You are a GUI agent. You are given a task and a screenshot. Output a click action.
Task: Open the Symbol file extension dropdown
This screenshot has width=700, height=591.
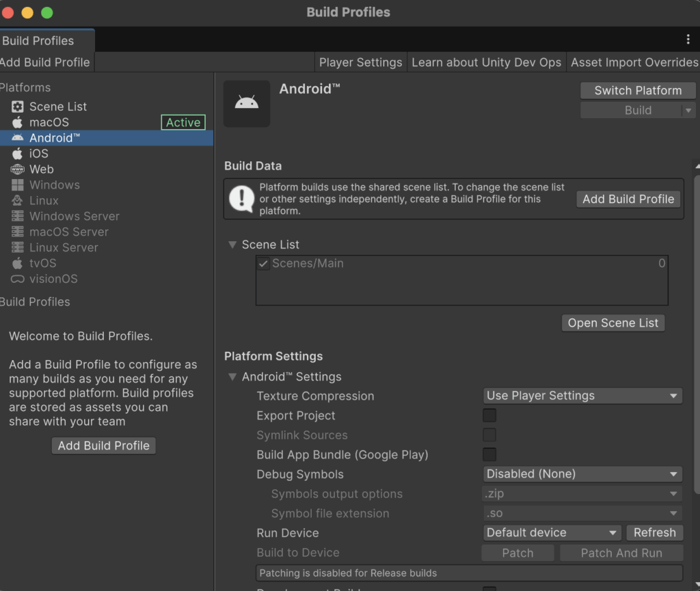[x=582, y=513]
